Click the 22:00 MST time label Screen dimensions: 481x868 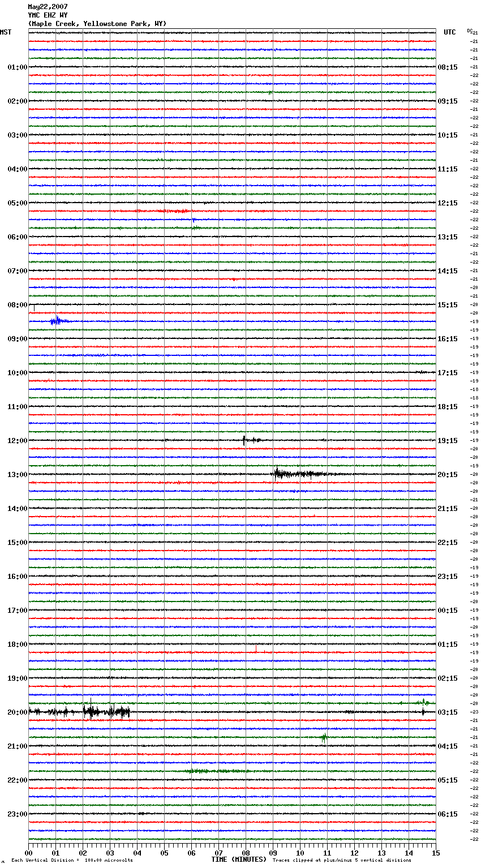pyautogui.click(x=18, y=780)
